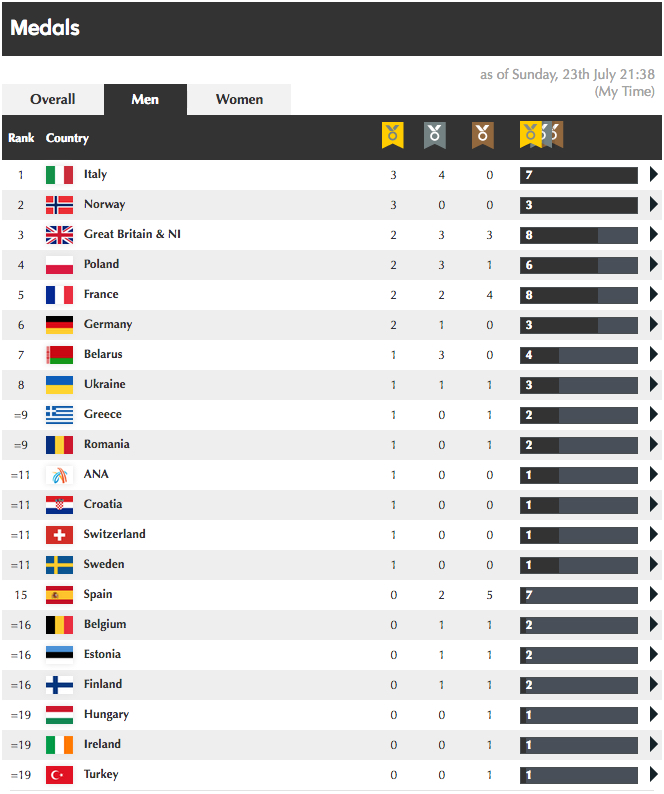Expand the Belarus row arrow

pyautogui.click(x=653, y=355)
